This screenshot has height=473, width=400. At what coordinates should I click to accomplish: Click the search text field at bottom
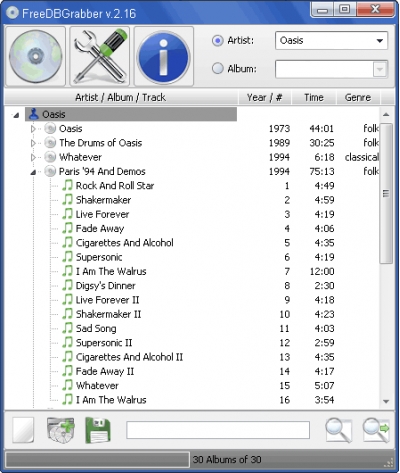218,430
